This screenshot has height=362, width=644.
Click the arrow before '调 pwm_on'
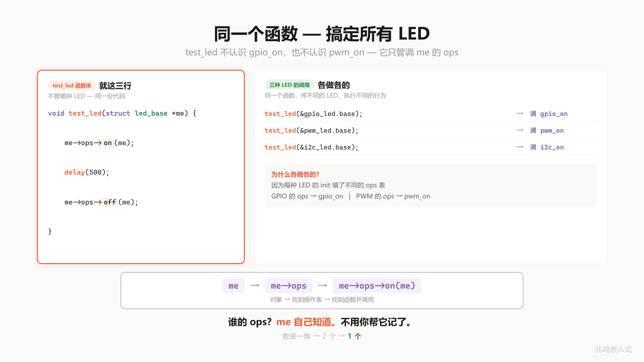520,130
